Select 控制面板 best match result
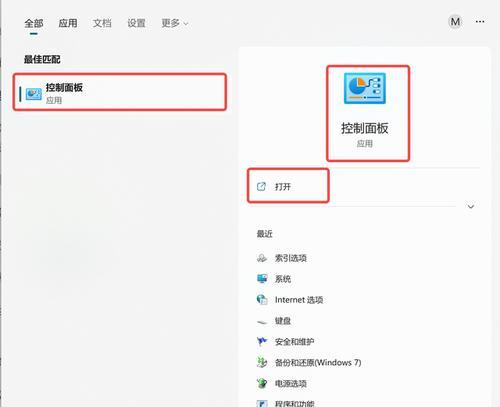This screenshot has height=407, width=500. (120, 92)
